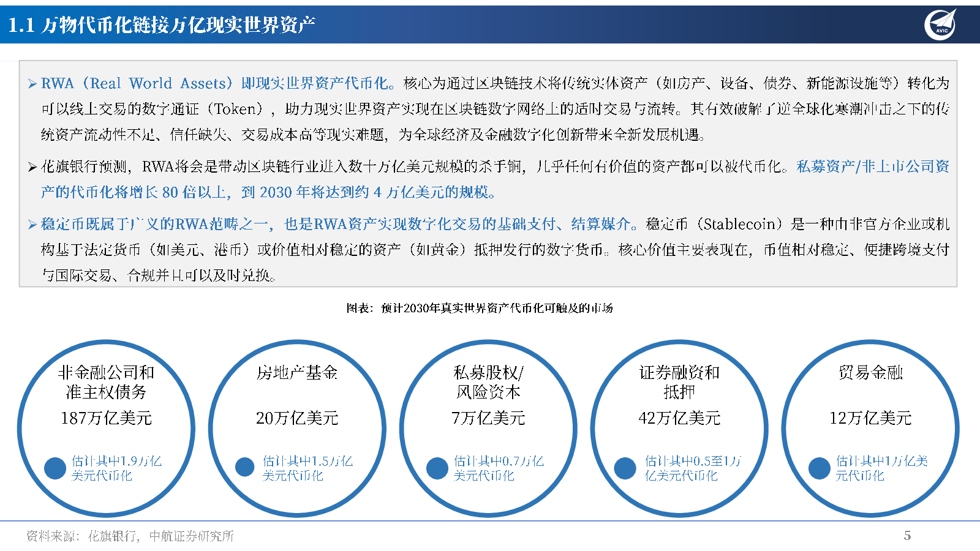Click the circle label '私募股权/风险资本'
Image resolution: width=980 pixels, height=551 pixels.
pos(488,382)
